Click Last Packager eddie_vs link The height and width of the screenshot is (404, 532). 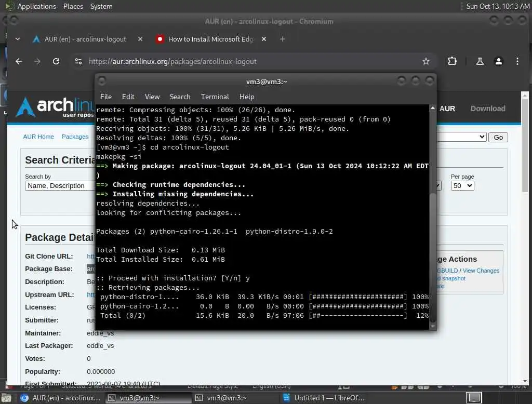pos(100,346)
